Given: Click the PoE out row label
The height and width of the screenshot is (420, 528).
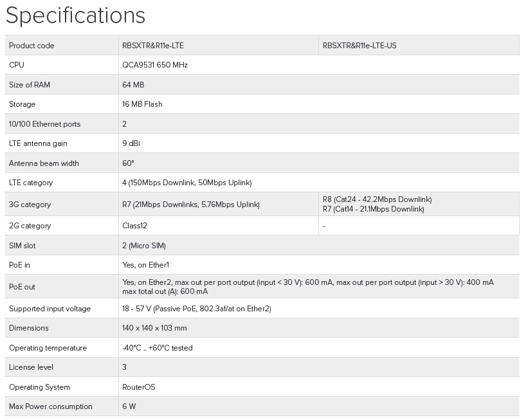Looking at the screenshot, I should pos(22,287).
